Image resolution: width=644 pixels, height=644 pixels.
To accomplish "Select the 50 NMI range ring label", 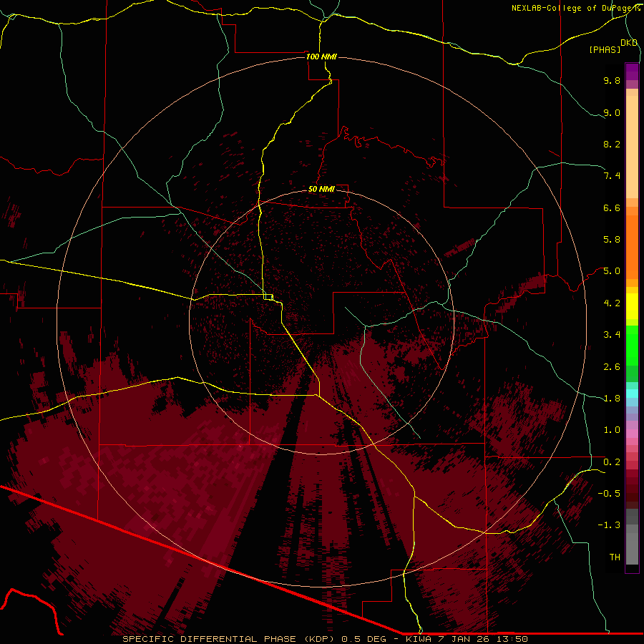I will 321,189.
